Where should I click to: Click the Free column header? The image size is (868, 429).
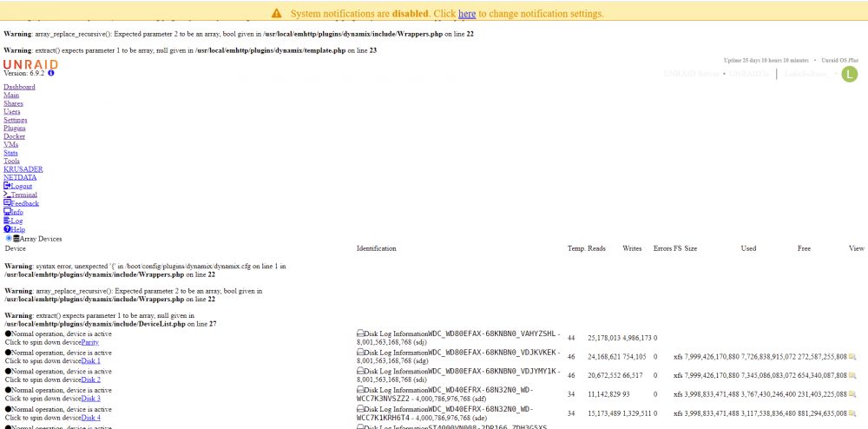pos(805,248)
